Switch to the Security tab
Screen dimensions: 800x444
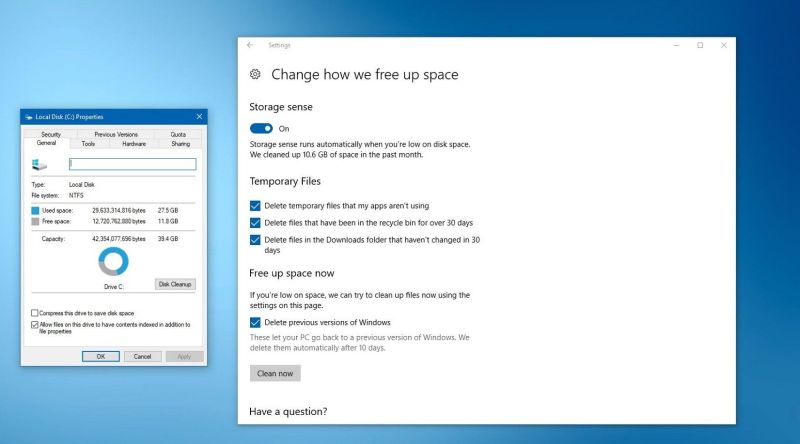tap(51, 134)
